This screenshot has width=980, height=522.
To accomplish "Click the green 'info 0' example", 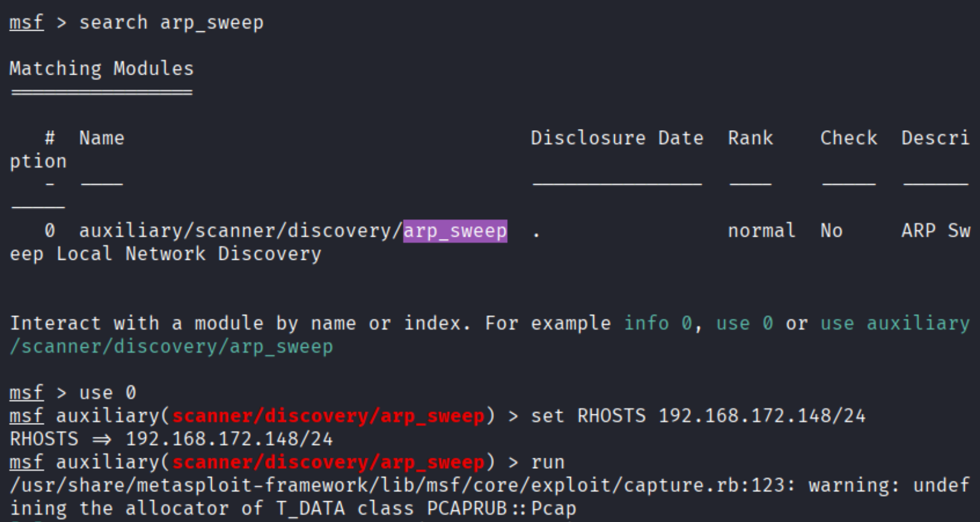I will [x=658, y=323].
